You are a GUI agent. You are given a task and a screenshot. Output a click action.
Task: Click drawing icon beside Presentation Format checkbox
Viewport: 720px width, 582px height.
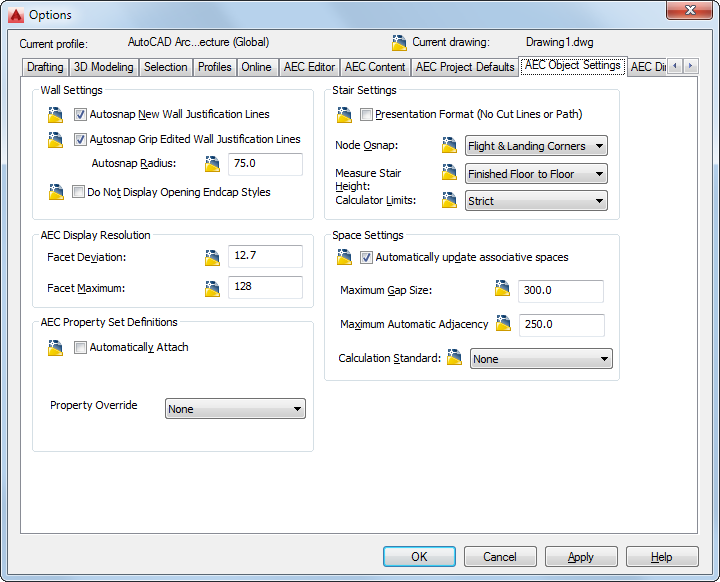[x=344, y=115]
